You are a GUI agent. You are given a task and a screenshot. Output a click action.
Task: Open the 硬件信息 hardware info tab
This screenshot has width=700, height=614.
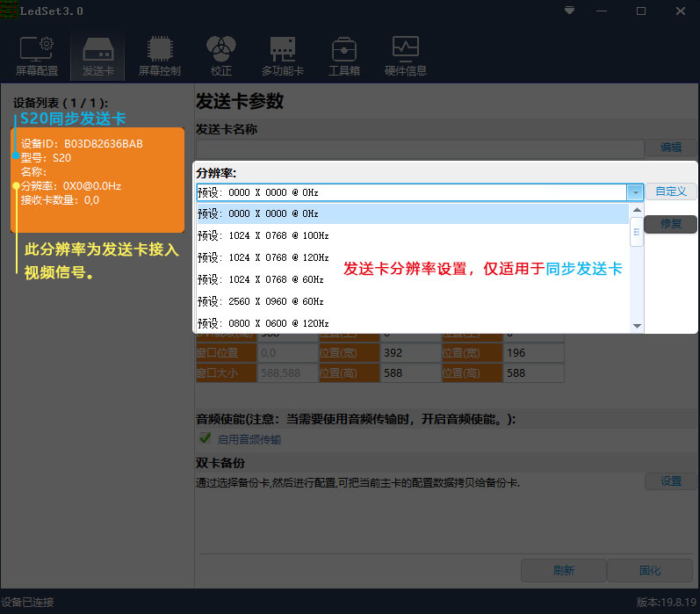coord(406,57)
